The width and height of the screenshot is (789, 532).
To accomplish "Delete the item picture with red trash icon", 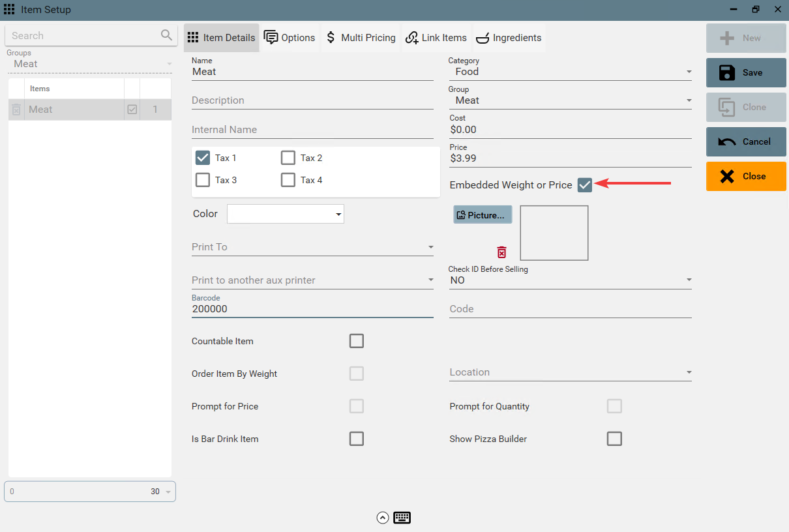I will pos(501,252).
